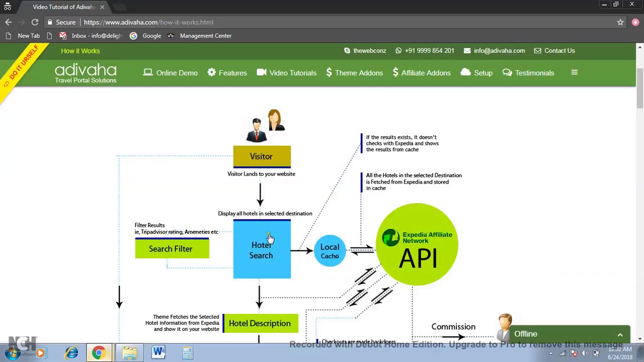Viewport: 644px width, 362px height.
Task: Show hidden system tray icons
Action: coord(550,353)
